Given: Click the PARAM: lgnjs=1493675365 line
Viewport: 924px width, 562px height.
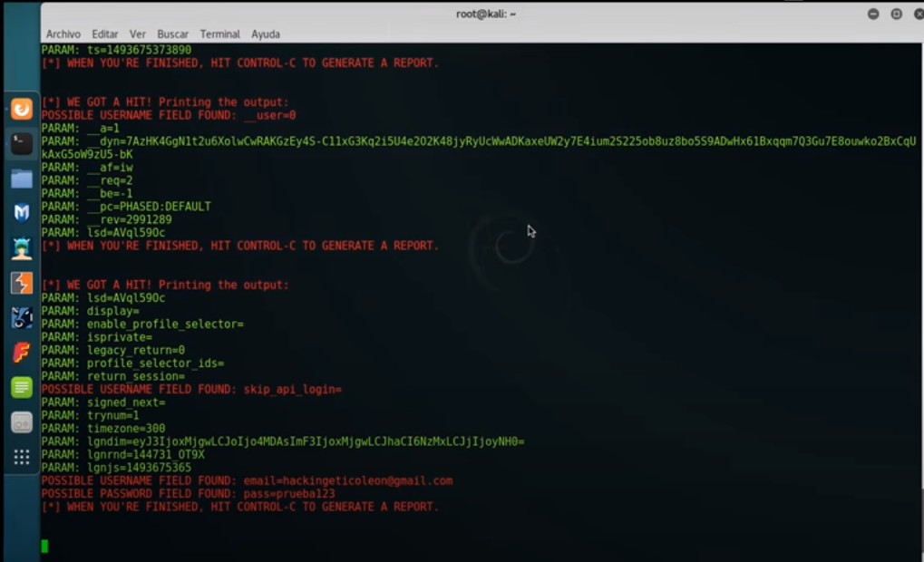Looking at the screenshot, I should pos(116,468).
